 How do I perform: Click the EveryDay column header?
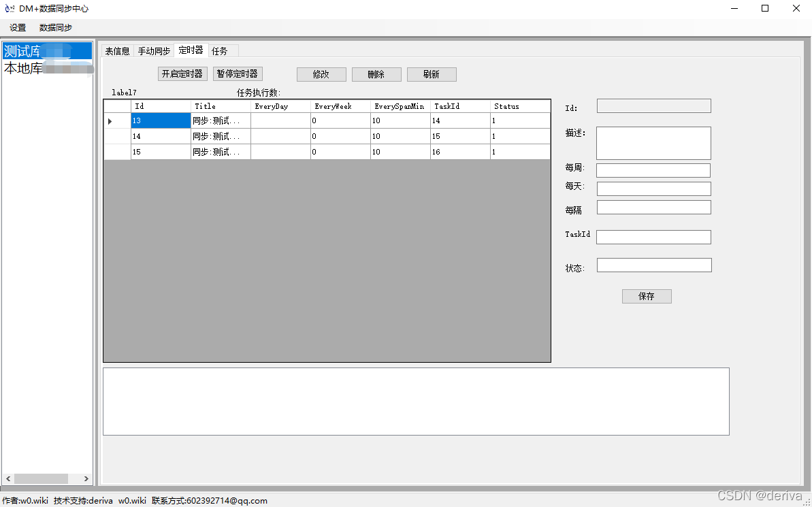[280, 106]
